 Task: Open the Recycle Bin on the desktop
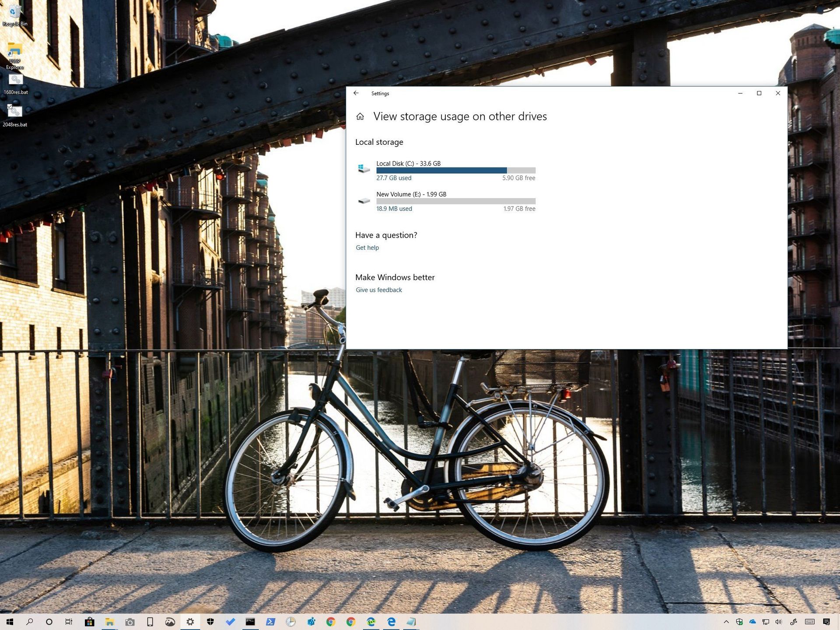[14, 13]
